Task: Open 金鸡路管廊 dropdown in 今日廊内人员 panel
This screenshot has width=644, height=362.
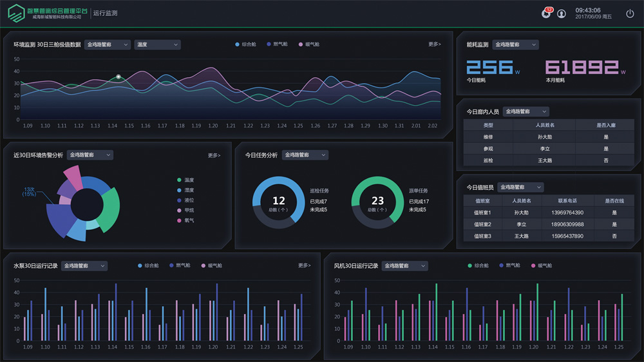Action: pyautogui.click(x=526, y=111)
